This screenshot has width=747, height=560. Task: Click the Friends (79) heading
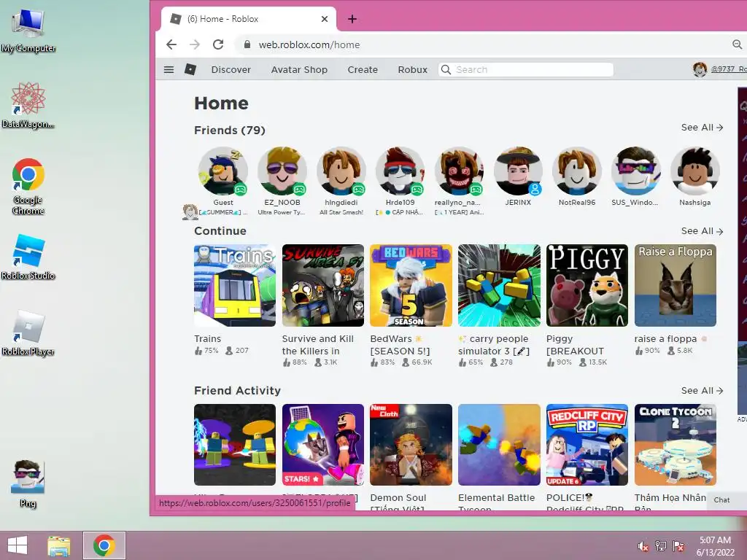tap(230, 130)
